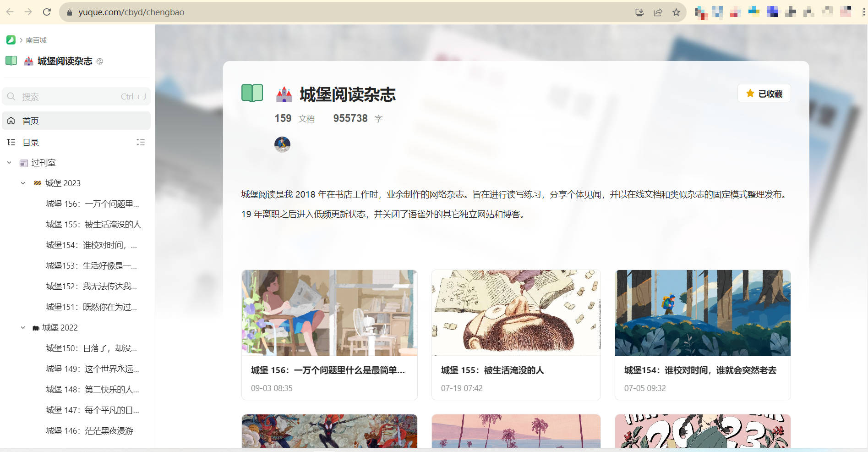The image size is (868, 452).
Task: Click the 已收藏 favorite button
Action: pyautogui.click(x=764, y=94)
